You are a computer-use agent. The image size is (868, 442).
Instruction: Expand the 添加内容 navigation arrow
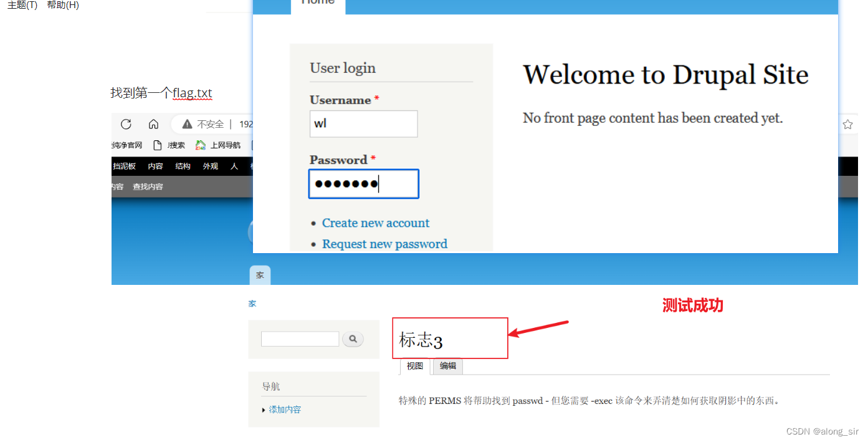tap(264, 410)
